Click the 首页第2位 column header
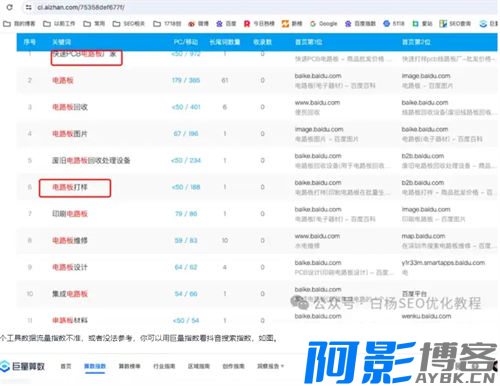The width and height of the screenshot is (500, 386). (416, 42)
